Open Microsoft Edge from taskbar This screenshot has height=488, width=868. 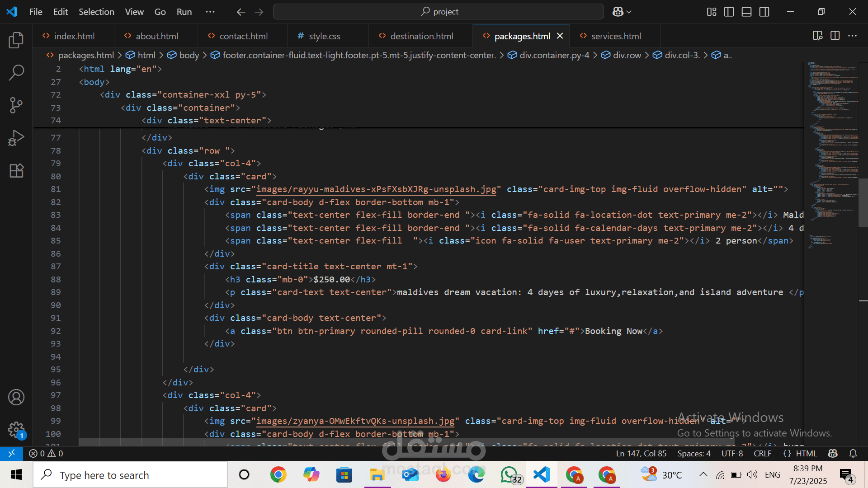[476, 475]
